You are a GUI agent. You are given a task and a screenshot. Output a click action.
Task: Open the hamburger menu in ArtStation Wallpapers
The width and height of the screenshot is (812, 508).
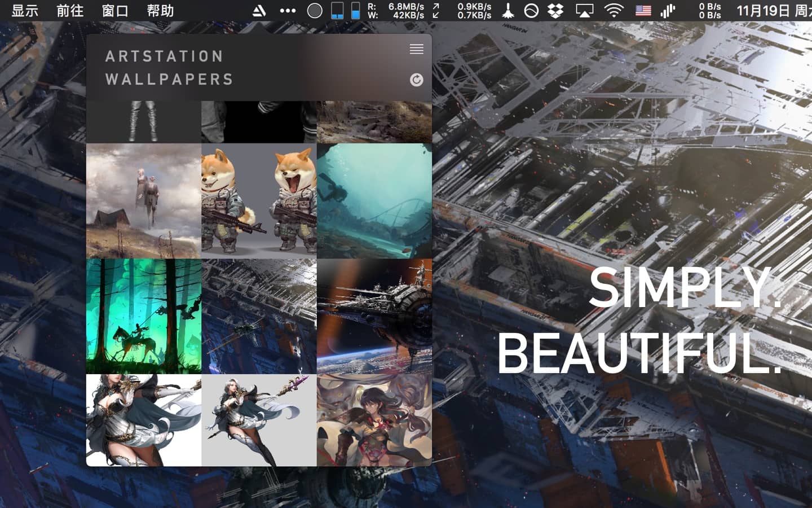coord(416,49)
